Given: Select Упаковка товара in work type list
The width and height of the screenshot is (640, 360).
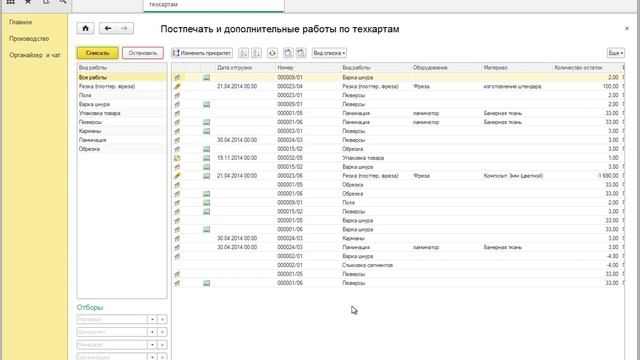Looking at the screenshot, I should (x=122, y=113).
